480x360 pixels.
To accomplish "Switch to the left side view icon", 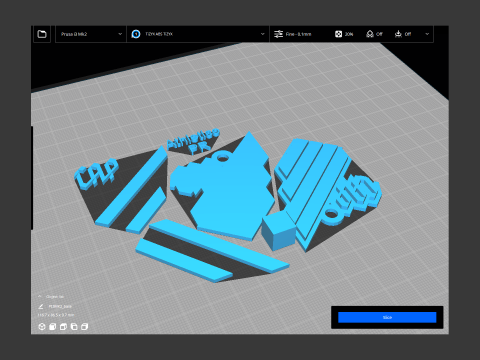I will [x=74, y=327].
